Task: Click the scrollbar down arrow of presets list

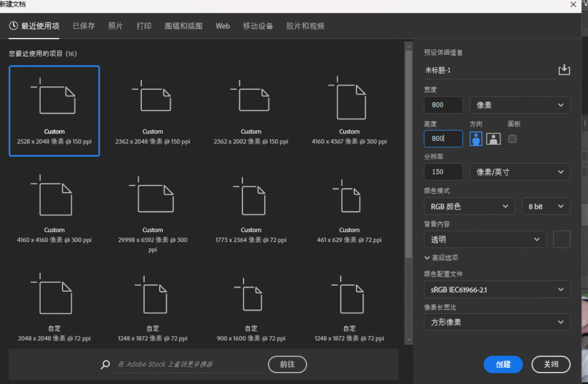Action: pos(409,340)
